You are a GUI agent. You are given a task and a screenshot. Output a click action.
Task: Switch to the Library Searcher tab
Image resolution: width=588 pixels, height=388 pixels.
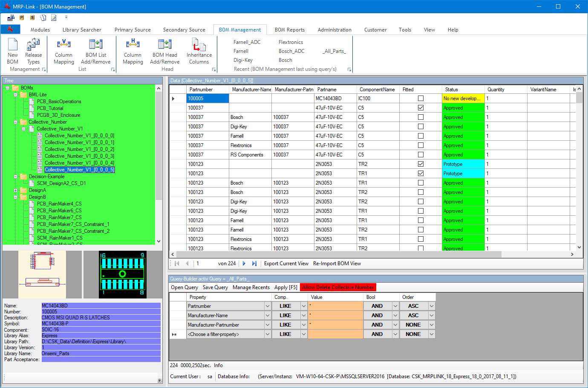pos(82,30)
